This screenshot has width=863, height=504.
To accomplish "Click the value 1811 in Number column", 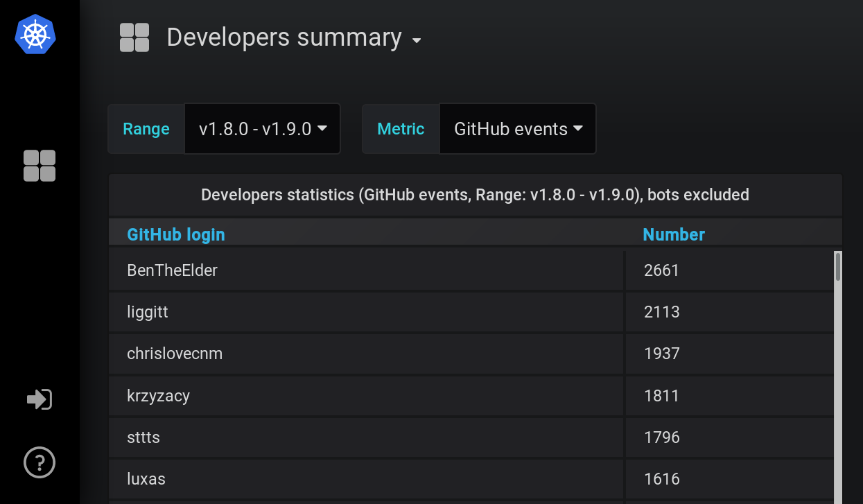I will [661, 396].
